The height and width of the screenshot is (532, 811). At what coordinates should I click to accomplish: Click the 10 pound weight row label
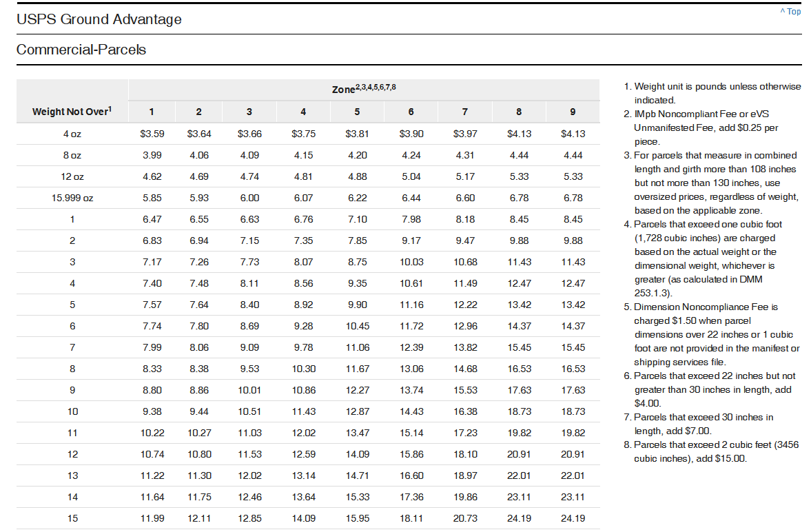72,412
